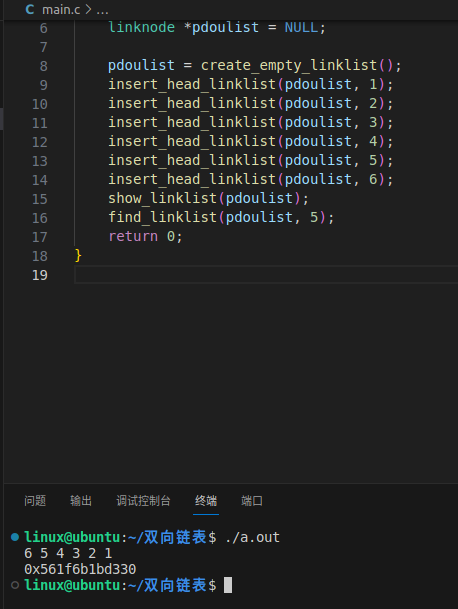Click the create_empty_linklist function call
458x609 pixels.
[x=289, y=65]
